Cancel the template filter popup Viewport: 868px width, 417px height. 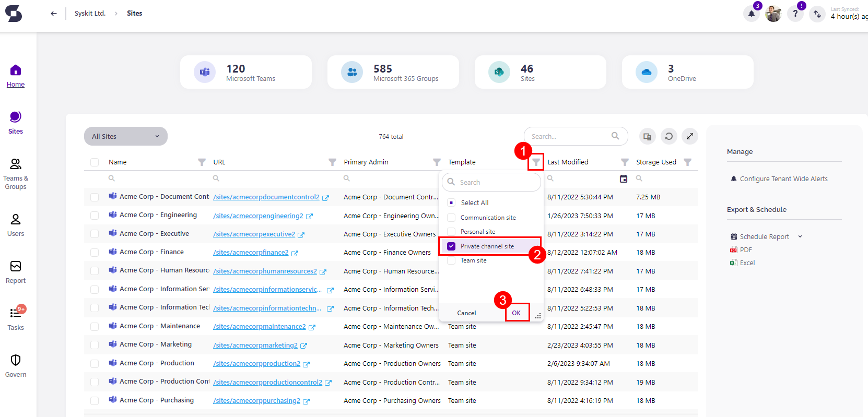(x=466, y=313)
